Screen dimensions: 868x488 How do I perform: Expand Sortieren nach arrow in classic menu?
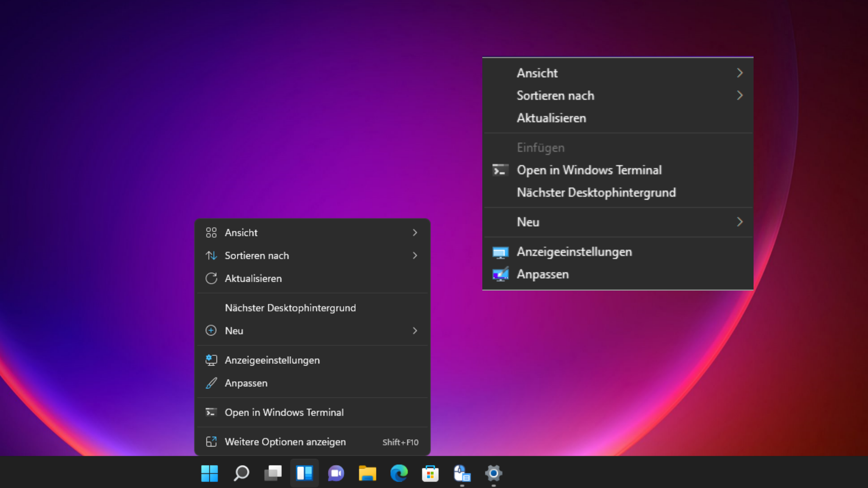pyautogui.click(x=740, y=95)
